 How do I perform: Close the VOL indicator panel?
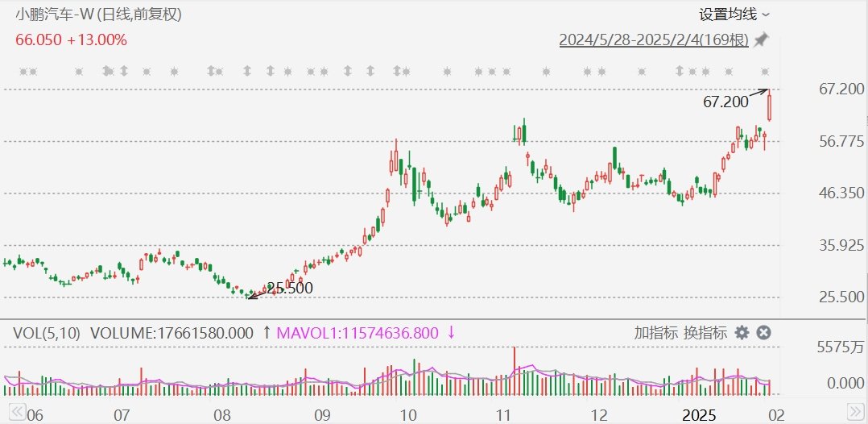[x=763, y=333]
